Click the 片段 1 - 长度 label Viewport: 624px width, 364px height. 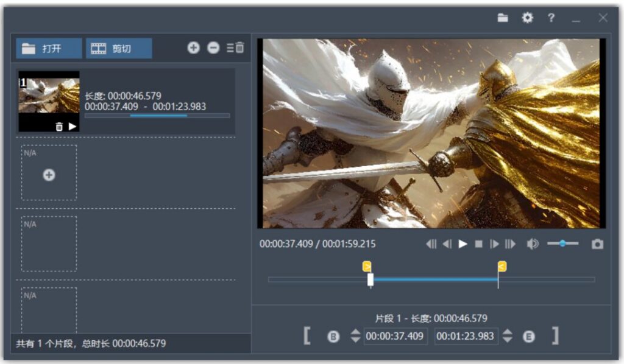point(431,318)
